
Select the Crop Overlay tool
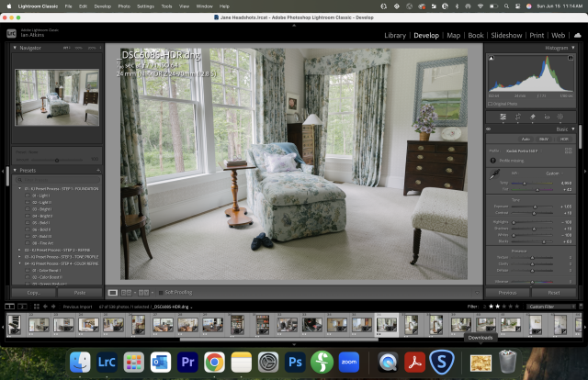[517, 117]
